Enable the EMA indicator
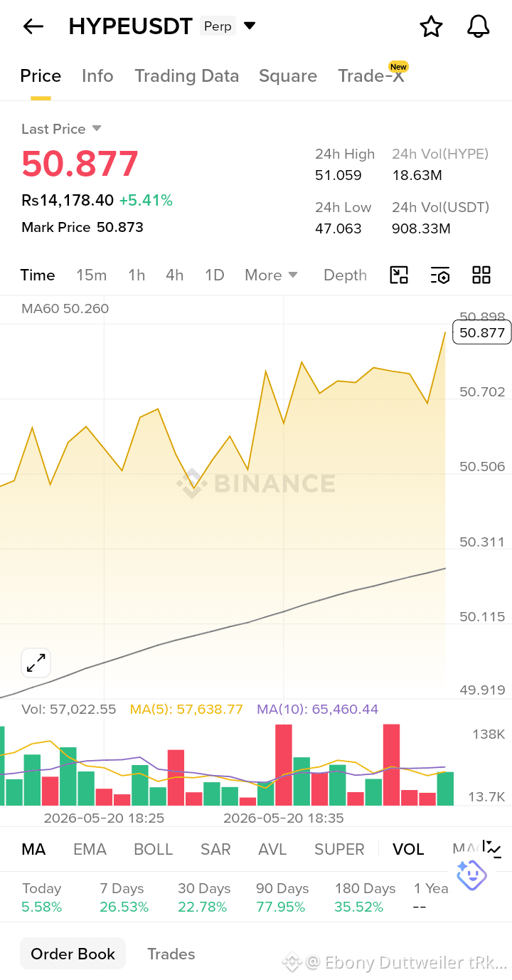The height and width of the screenshot is (980, 512). click(90, 849)
